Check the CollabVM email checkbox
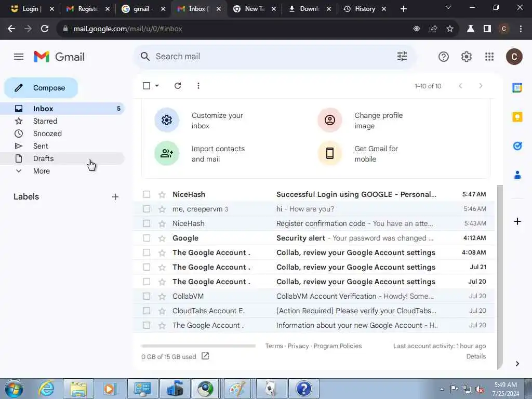 click(x=146, y=296)
